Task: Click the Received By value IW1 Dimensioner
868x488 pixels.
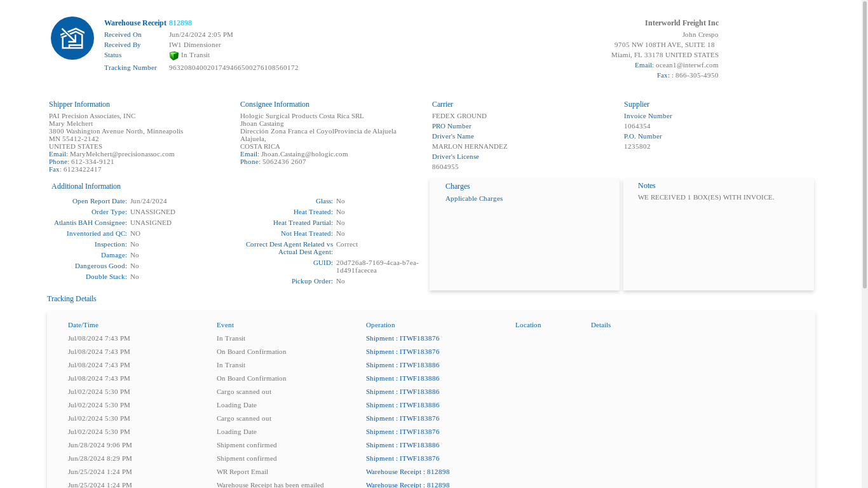Action: click(x=195, y=44)
